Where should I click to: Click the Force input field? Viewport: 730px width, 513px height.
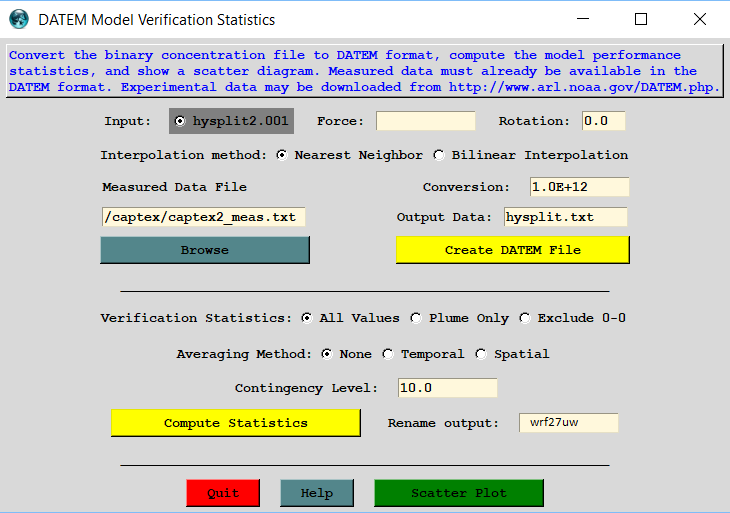tap(425, 121)
